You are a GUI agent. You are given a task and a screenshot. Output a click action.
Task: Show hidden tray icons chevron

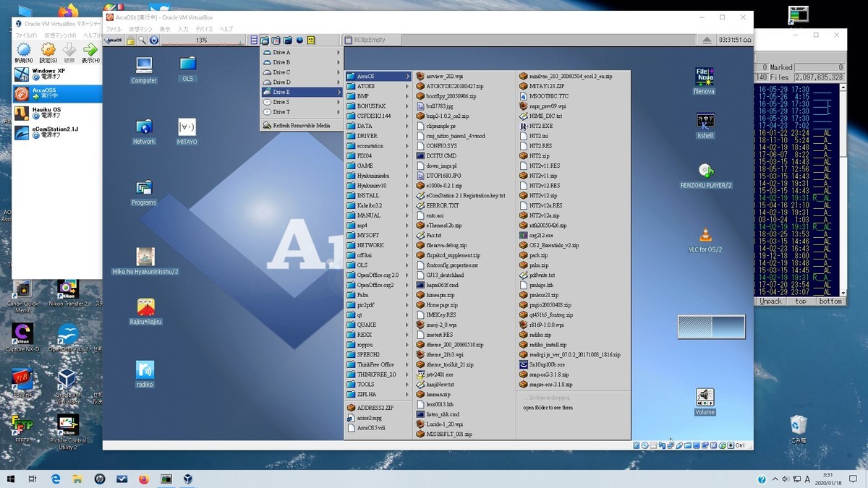(774, 479)
